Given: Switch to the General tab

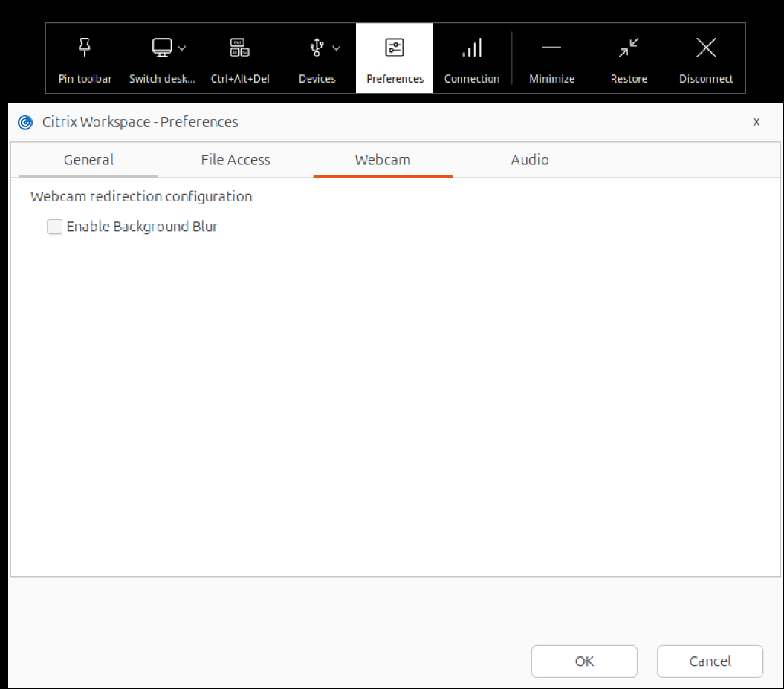Looking at the screenshot, I should [x=88, y=160].
